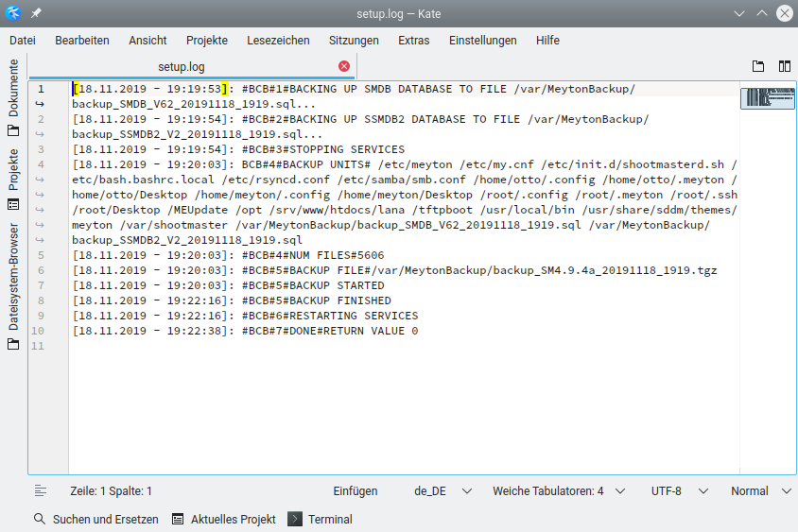Image resolution: width=798 pixels, height=532 pixels.
Task: Open Suchen und Ersetzen panel
Action: 96,520
